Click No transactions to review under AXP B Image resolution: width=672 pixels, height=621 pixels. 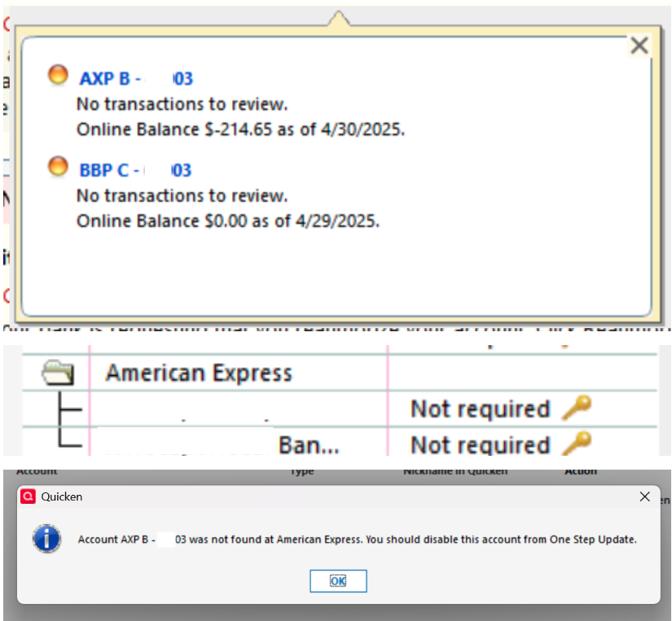tap(182, 104)
